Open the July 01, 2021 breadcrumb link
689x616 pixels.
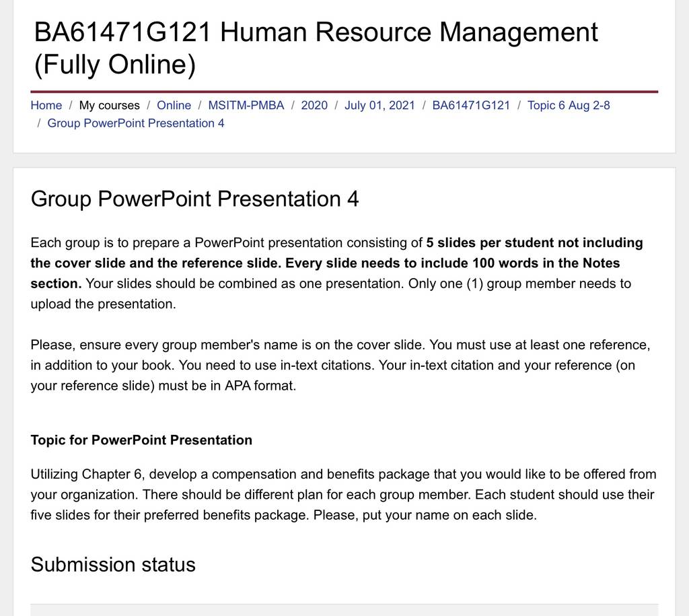click(x=379, y=106)
